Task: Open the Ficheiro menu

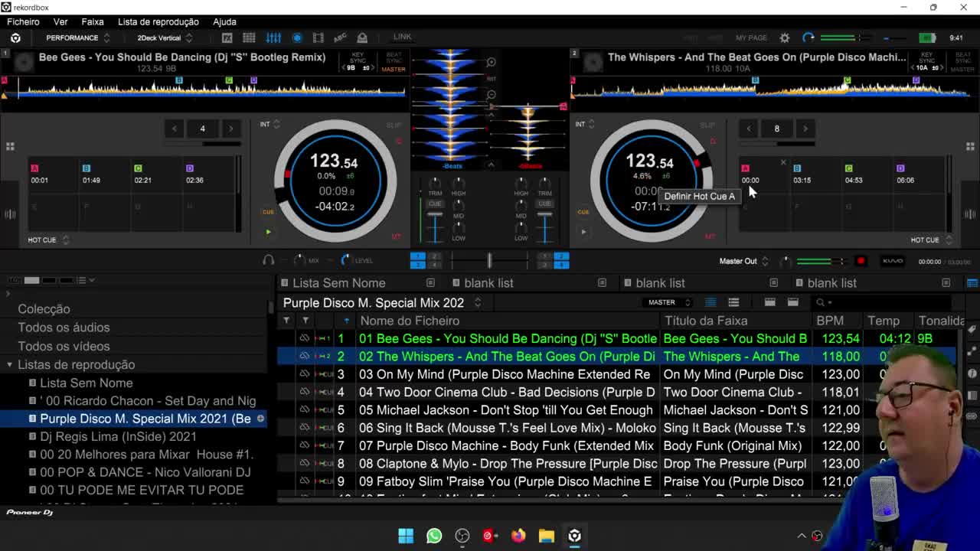Action: point(23,21)
